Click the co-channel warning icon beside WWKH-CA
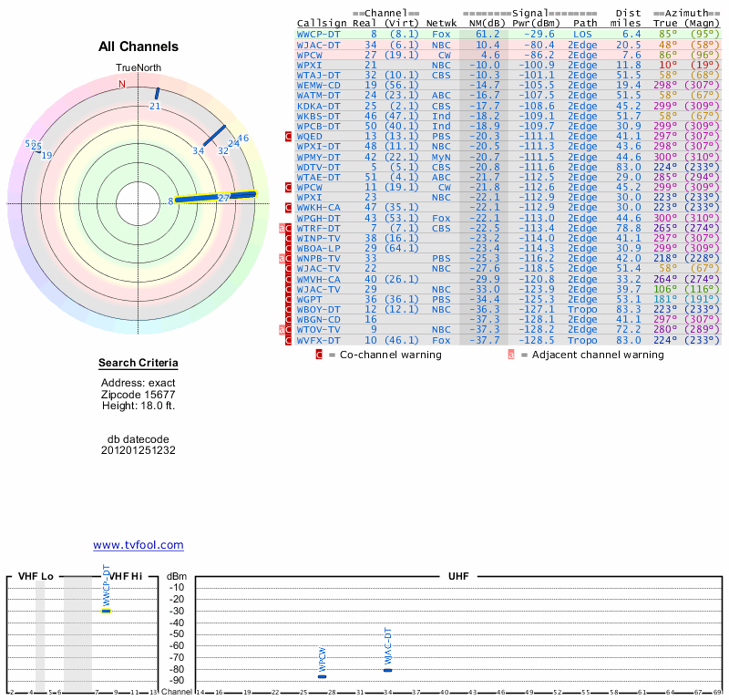Image resolution: width=729 pixels, height=700 pixels. point(290,207)
